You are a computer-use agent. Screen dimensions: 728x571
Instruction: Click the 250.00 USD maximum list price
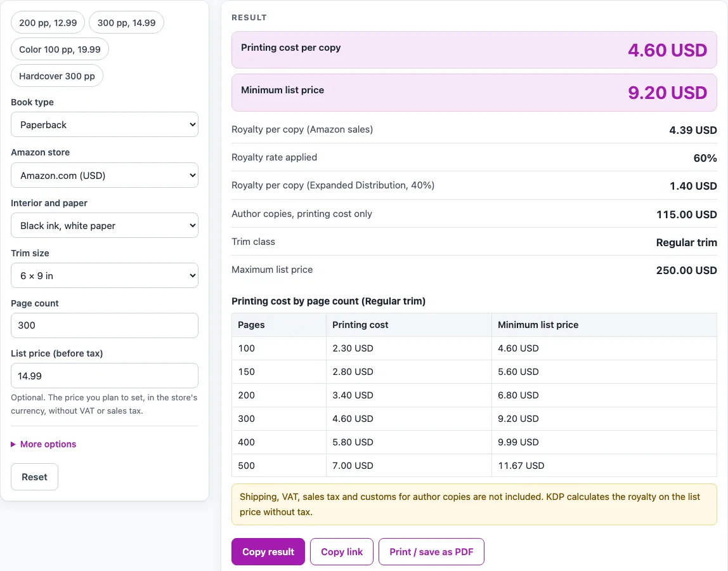point(686,270)
